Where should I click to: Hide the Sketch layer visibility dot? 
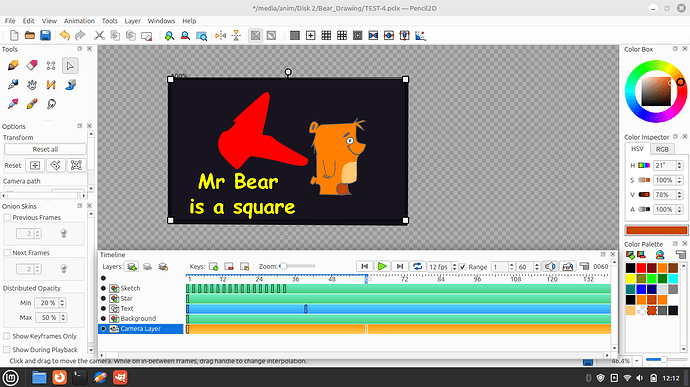coord(103,288)
